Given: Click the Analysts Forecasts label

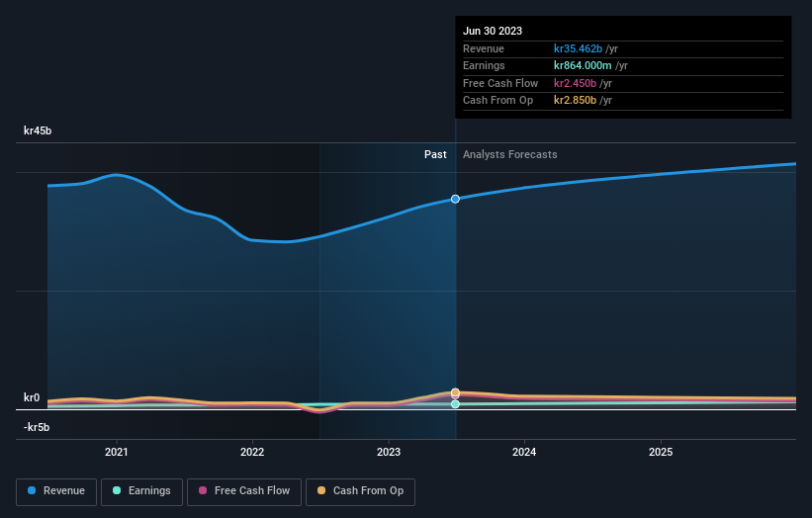Looking at the screenshot, I should (509, 154).
